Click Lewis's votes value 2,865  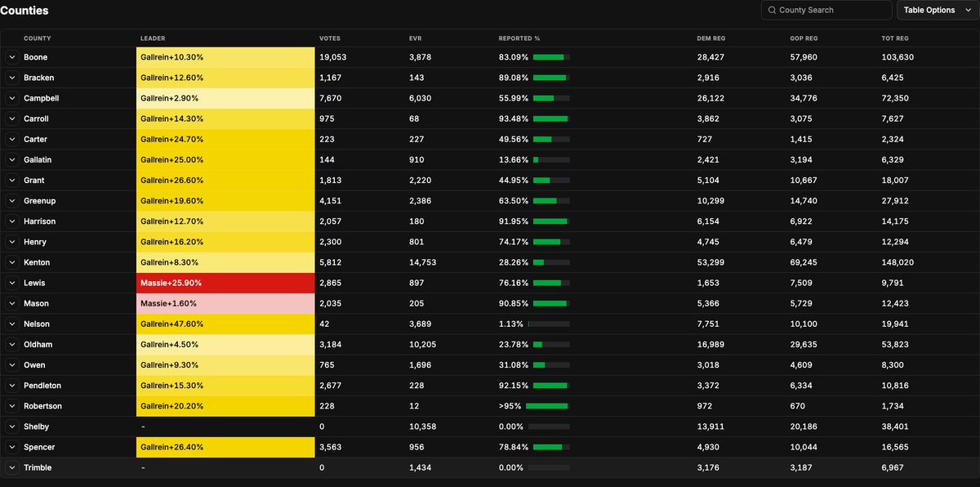coord(331,283)
